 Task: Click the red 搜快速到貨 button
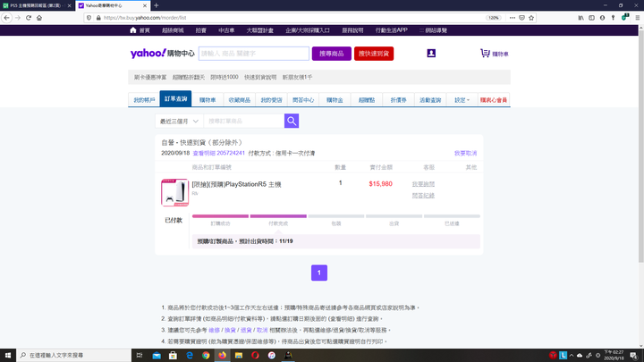pyautogui.click(x=374, y=54)
